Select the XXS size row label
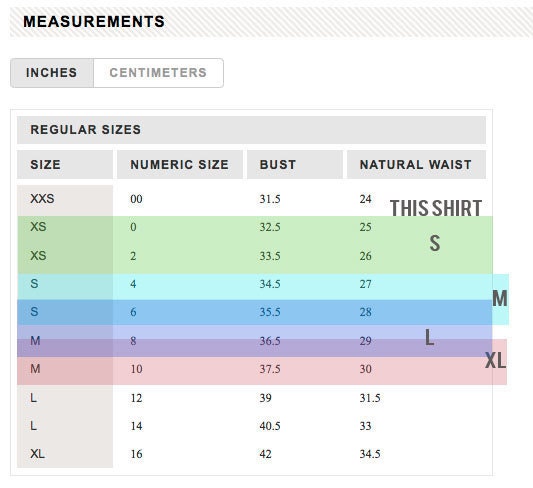This screenshot has width=533, height=488. (x=42, y=198)
